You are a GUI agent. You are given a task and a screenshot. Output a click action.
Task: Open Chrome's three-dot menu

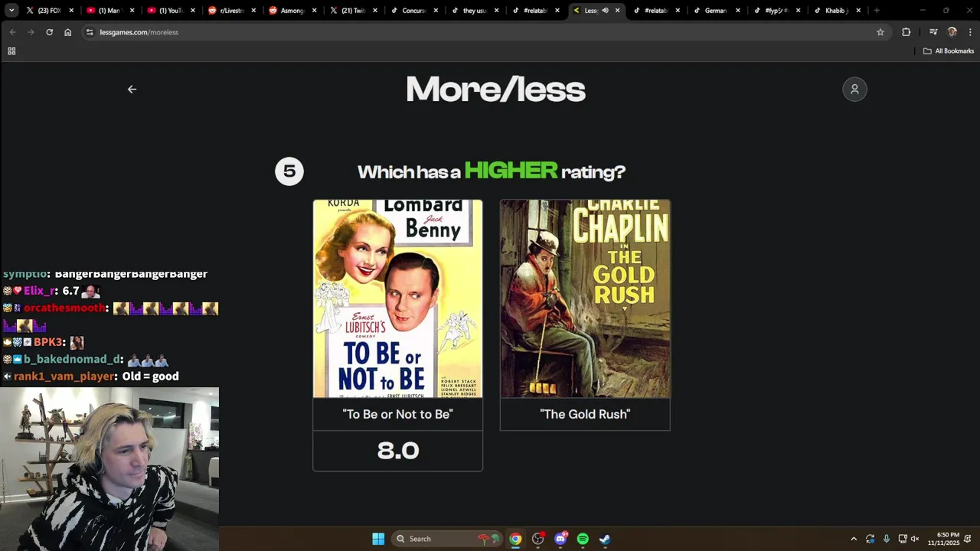click(x=970, y=32)
